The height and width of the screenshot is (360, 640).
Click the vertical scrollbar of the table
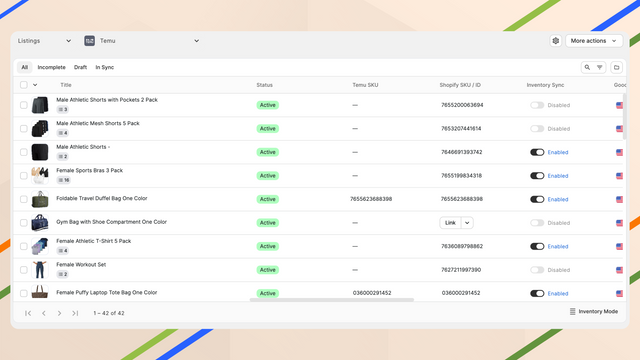coord(624,117)
